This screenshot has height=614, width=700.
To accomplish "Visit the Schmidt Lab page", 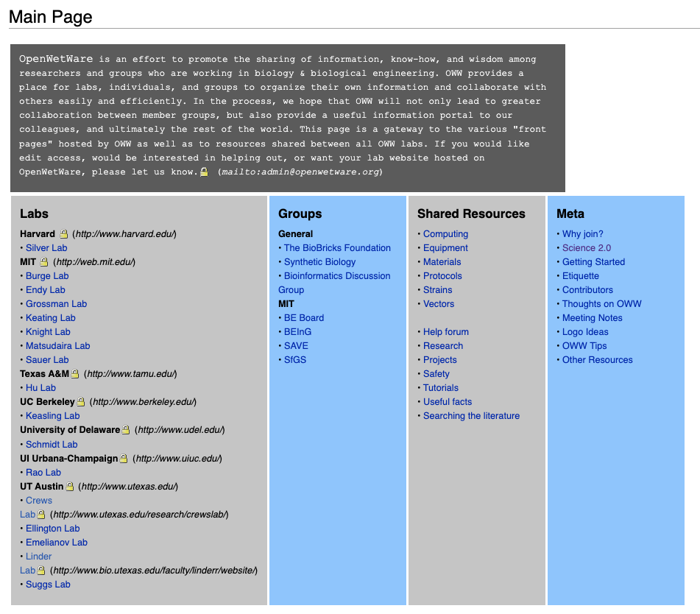I will [52, 445].
